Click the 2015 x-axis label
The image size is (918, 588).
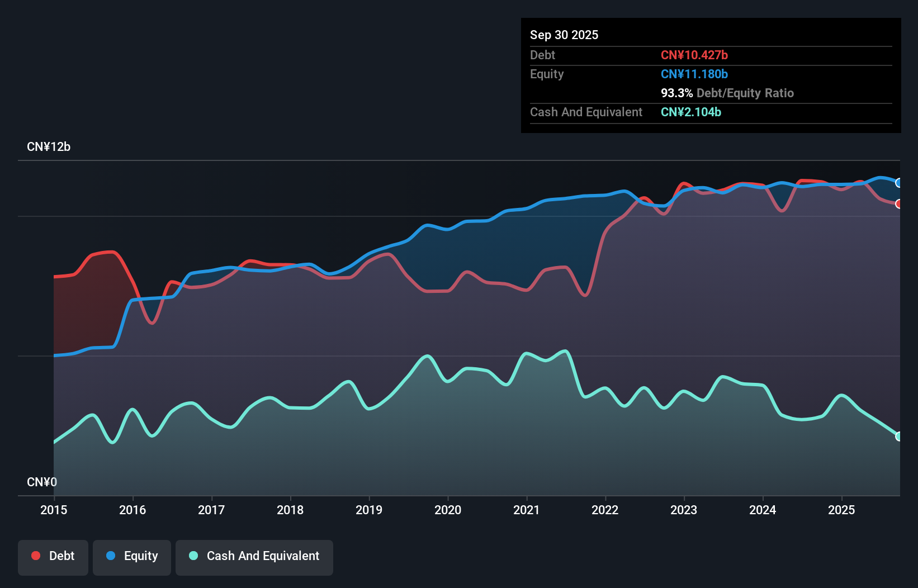click(x=54, y=510)
